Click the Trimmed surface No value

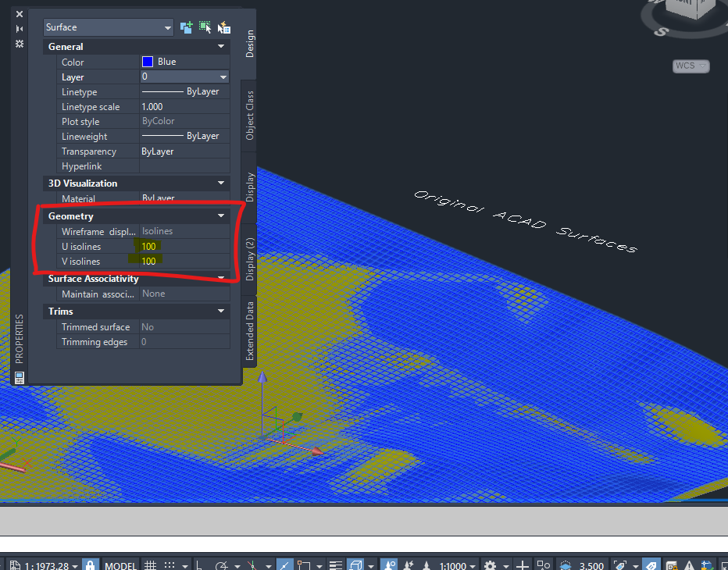184,327
